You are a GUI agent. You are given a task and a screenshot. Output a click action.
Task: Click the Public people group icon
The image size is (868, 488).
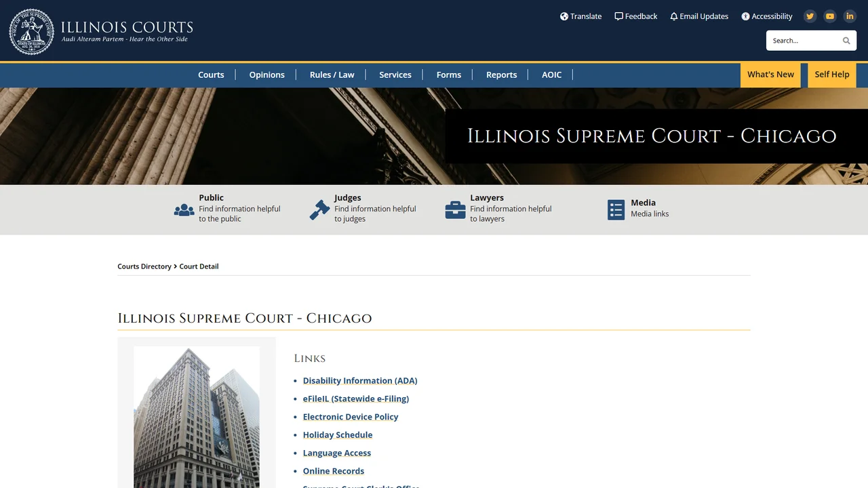(x=184, y=210)
